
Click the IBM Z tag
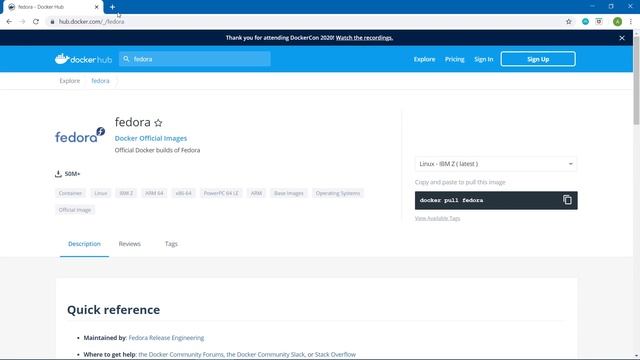click(126, 193)
